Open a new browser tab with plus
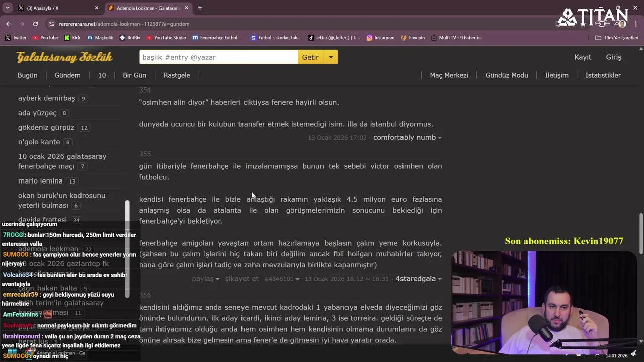The height and width of the screenshot is (362, 644). click(x=200, y=8)
